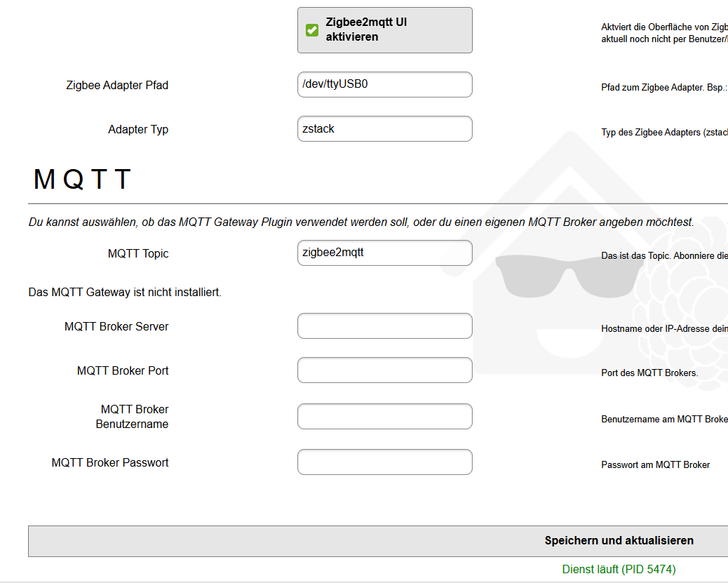Click the Zigbee Adapter Pfad label
This screenshot has height=583, width=728.
tap(117, 86)
